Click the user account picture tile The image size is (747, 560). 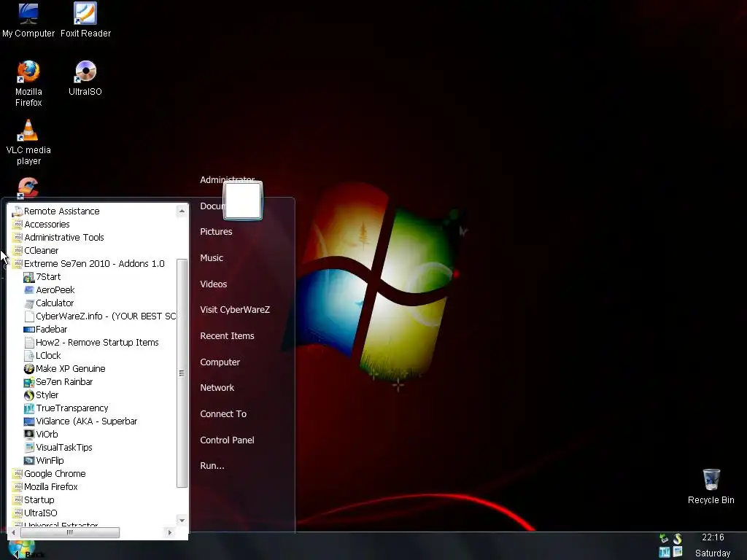242,201
